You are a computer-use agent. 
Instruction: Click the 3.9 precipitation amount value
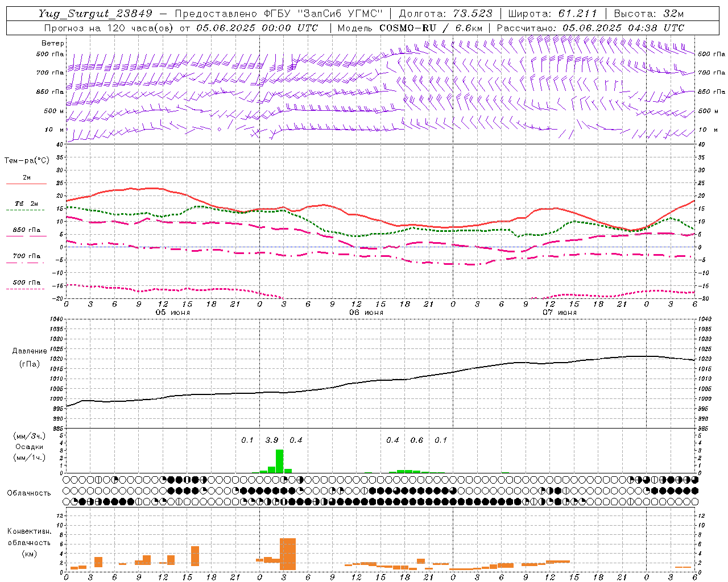(272, 440)
